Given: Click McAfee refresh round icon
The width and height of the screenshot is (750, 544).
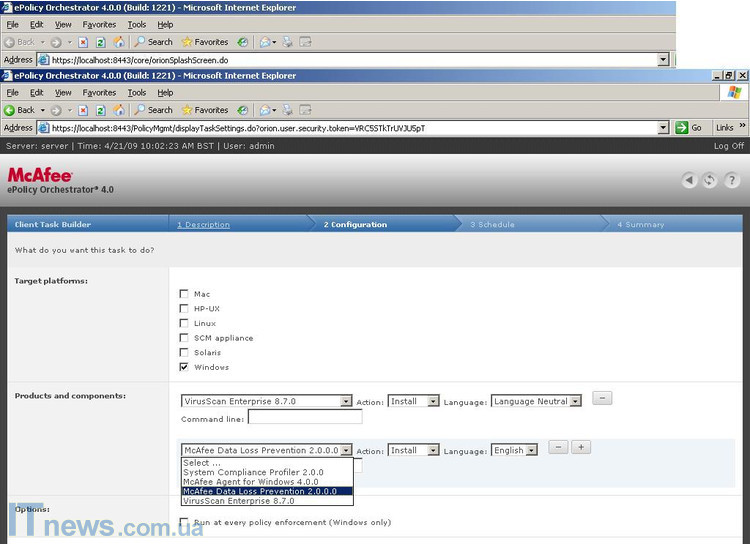Looking at the screenshot, I should [x=710, y=180].
